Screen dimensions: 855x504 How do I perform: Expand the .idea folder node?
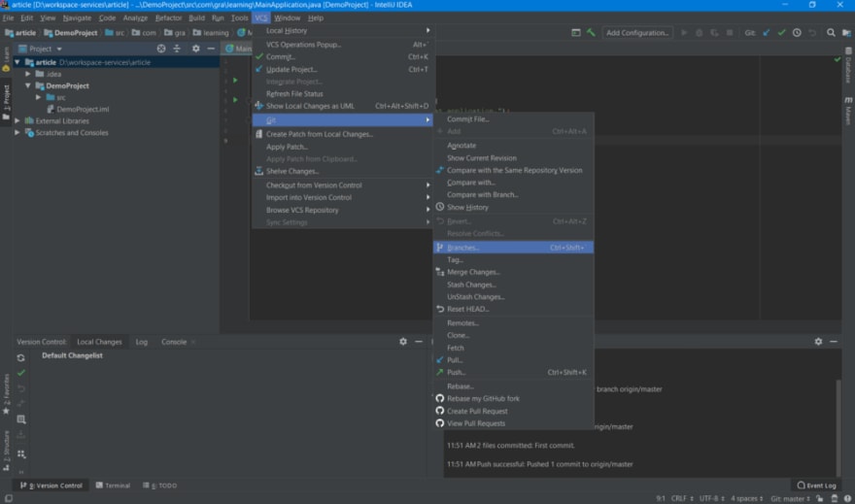coord(28,74)
